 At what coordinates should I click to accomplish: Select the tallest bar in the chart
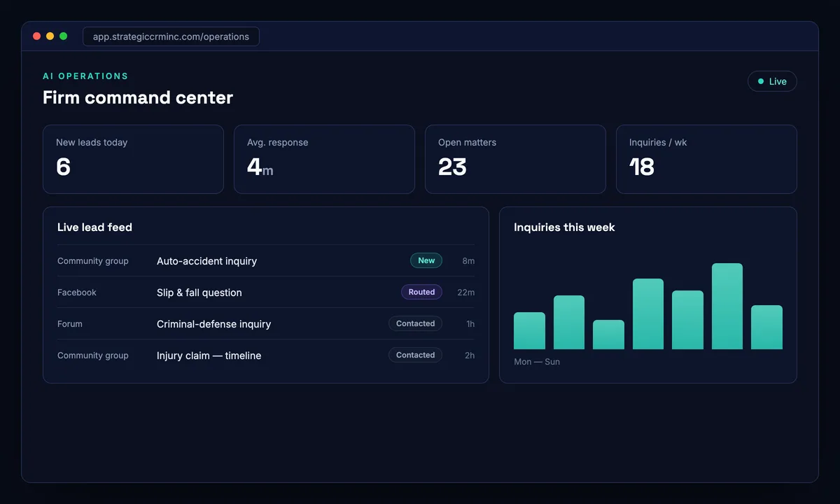(727, 306)
